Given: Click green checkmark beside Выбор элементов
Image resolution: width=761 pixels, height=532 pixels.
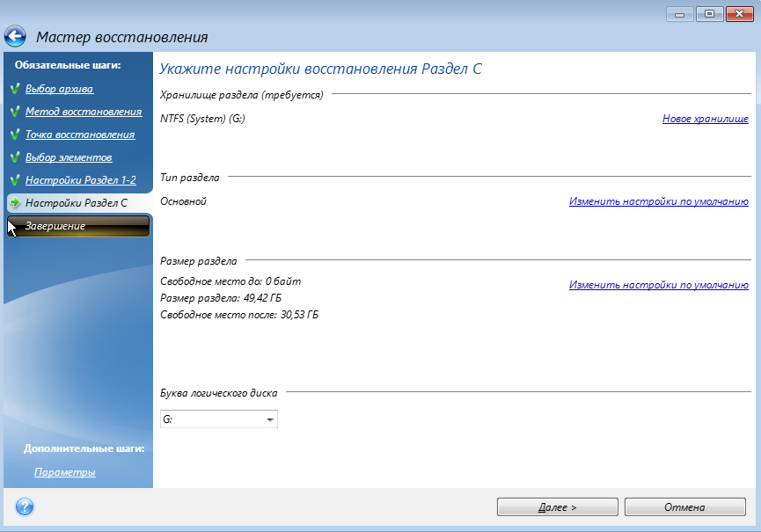Looking at the screenshot, I should pyautogui.click(x=15, y=157).
